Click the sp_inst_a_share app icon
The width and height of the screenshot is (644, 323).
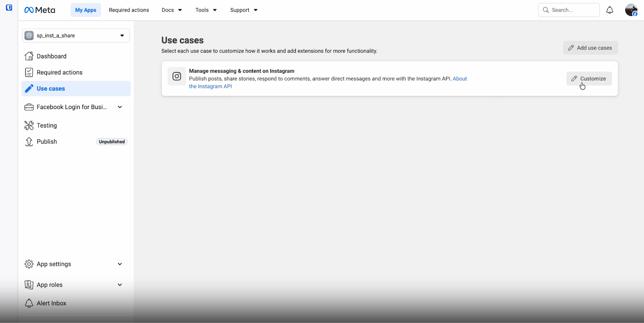point(29,35)
